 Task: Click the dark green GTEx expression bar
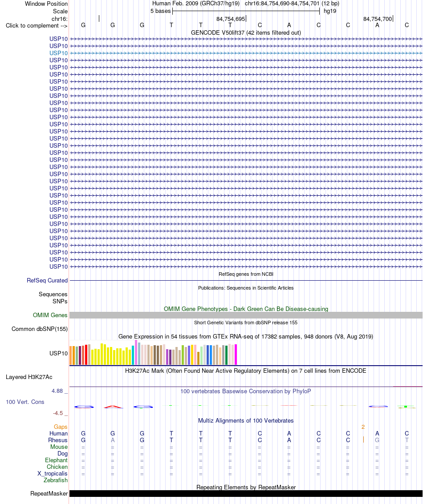[x=227, y=355]
